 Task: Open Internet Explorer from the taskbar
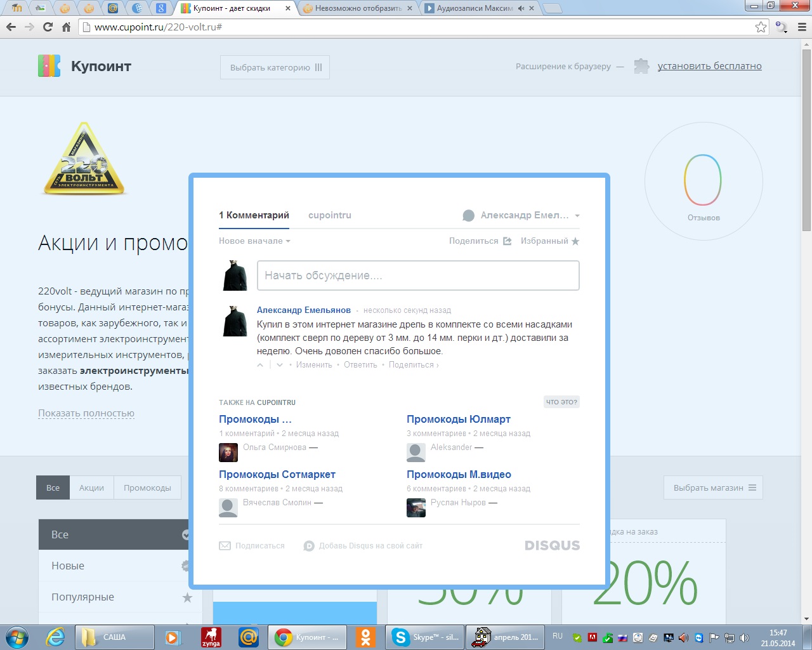pyautogui.click(x=56, y=637)
